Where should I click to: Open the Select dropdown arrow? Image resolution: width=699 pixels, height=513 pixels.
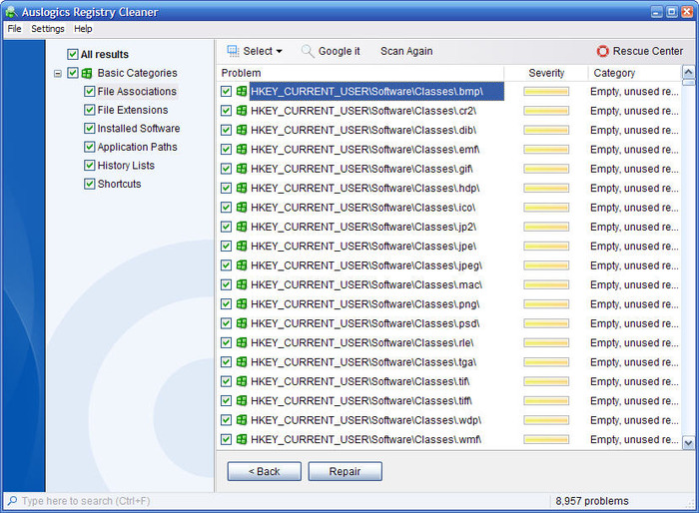[x=279, y=51]
